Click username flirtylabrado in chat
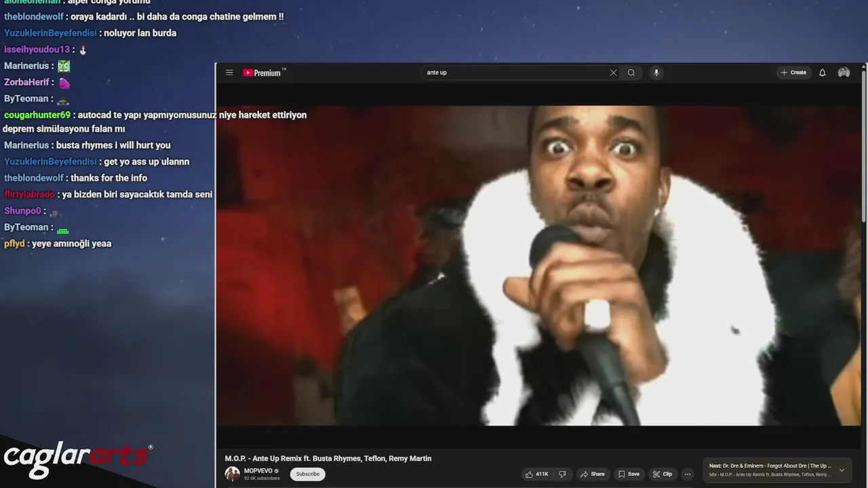Image resolution: width=868 pixels, height=488 pixels. 29,194
